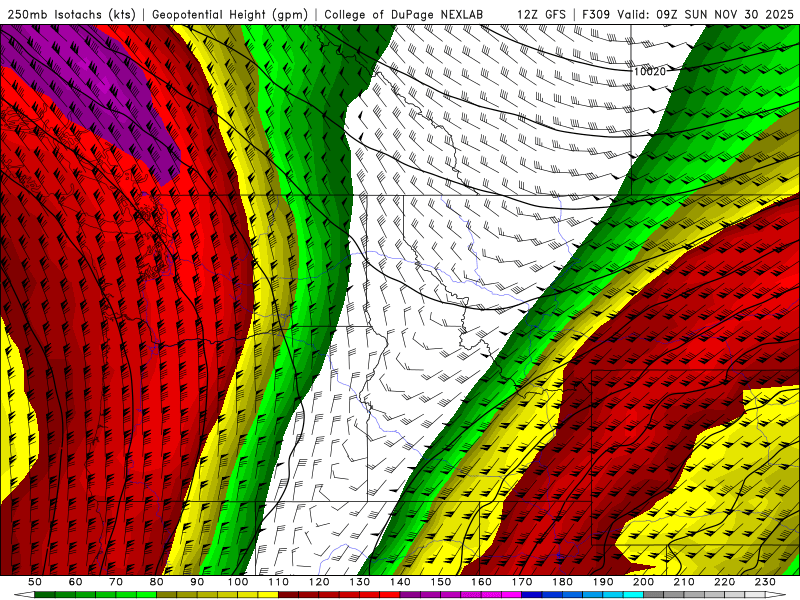Screen dimensions: 800x600
Task: Click the 180 color scale number
Action: [x=563, y=582]
